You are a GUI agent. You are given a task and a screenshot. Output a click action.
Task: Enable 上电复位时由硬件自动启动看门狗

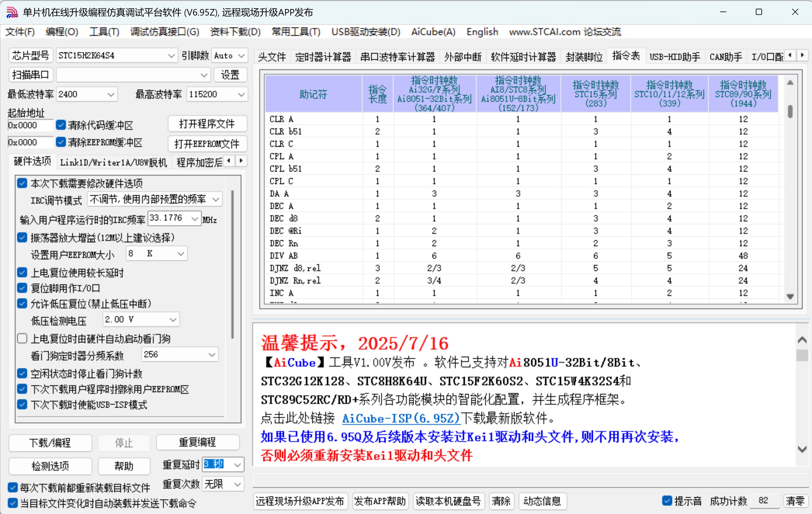pos(22,338)
